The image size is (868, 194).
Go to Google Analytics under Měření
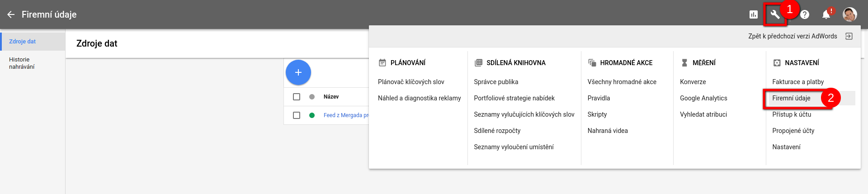tap(703, 98)
